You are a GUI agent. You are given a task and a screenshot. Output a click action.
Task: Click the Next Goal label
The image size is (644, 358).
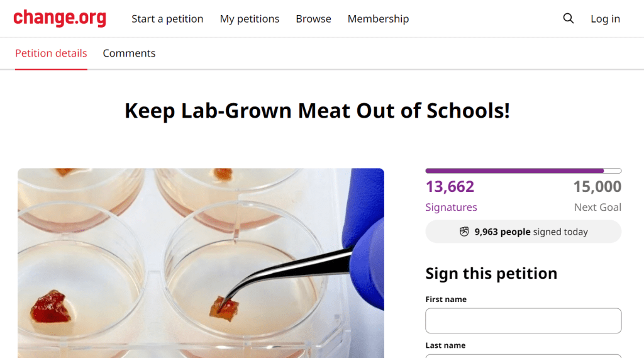(597, 207)
